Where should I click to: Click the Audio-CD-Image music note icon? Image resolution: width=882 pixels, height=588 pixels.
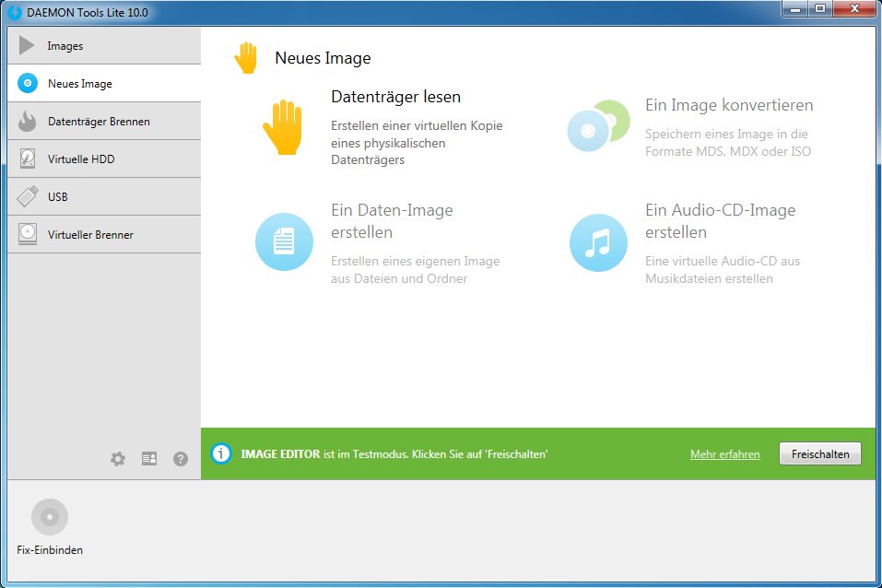[x=598, y=242]
